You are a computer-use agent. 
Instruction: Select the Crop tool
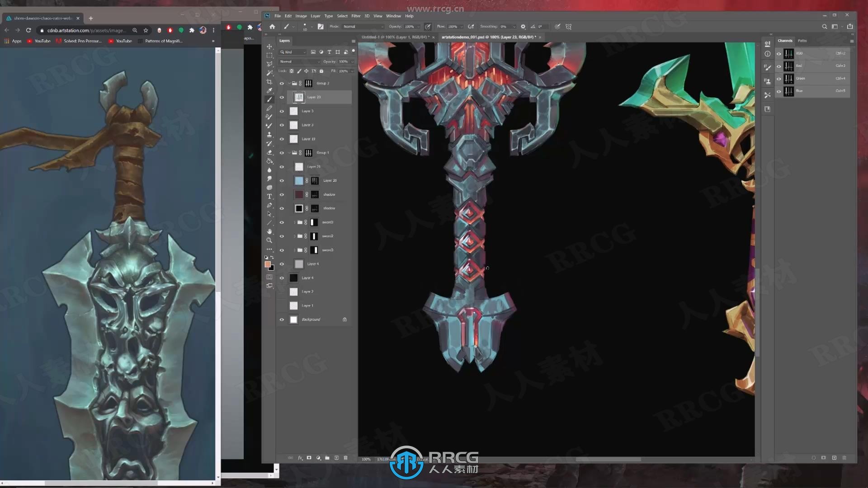269,82
